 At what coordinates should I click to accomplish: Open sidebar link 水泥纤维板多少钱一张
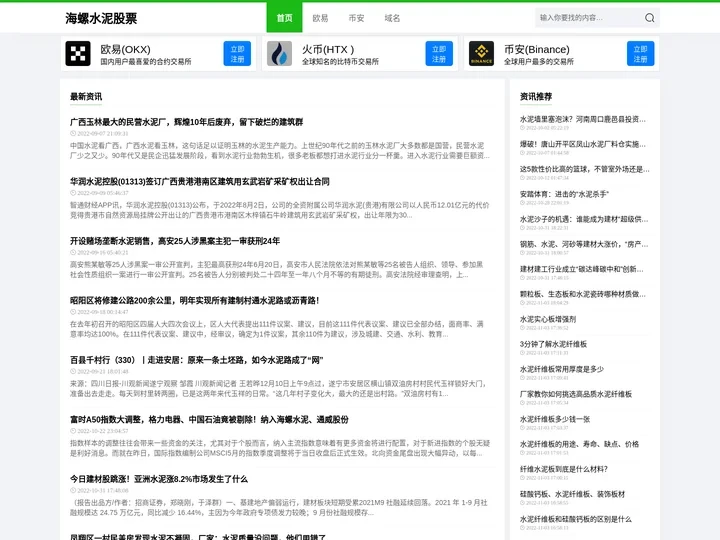point(555,419)
